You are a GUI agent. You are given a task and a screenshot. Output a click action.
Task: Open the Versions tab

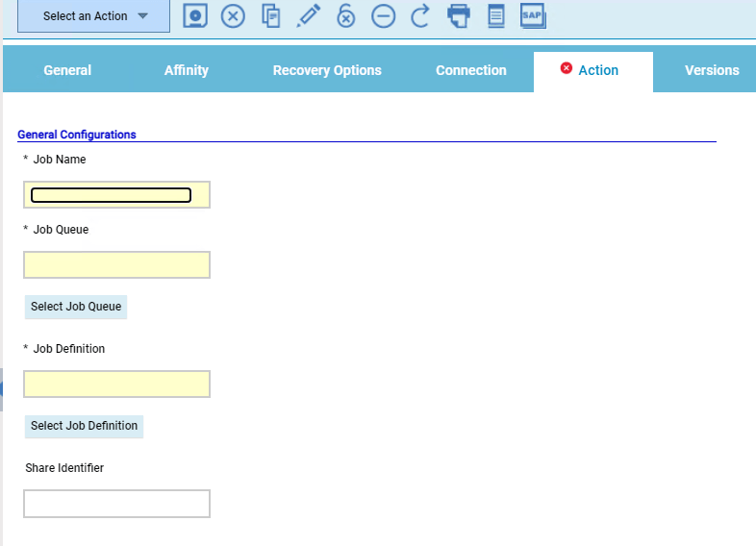point(712,70)
